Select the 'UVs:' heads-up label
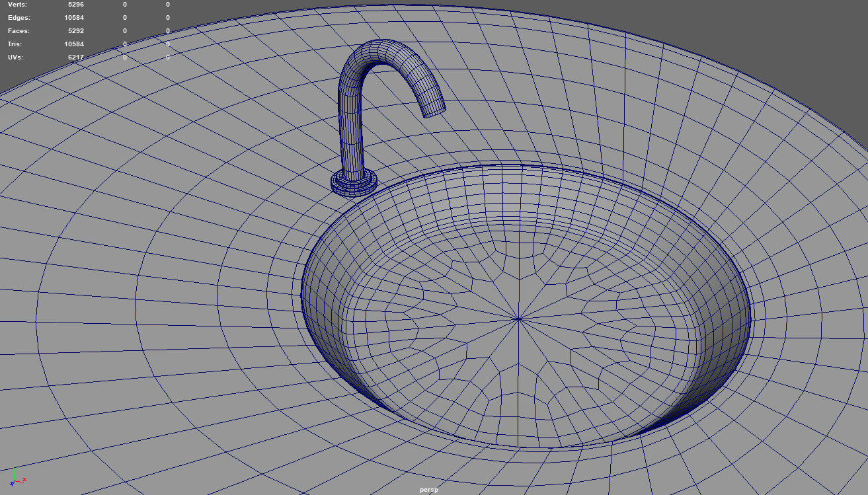 coord(15,57)
